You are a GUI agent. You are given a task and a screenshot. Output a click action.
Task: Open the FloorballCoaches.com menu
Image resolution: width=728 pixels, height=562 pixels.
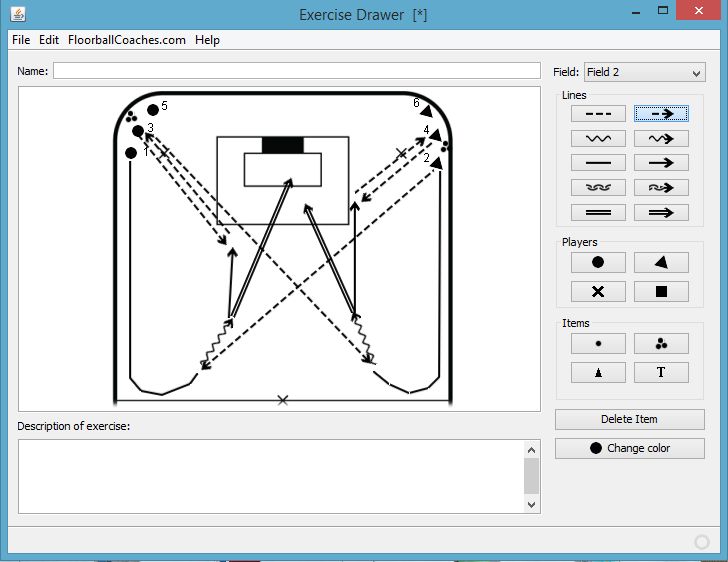(x=127, y=40)
